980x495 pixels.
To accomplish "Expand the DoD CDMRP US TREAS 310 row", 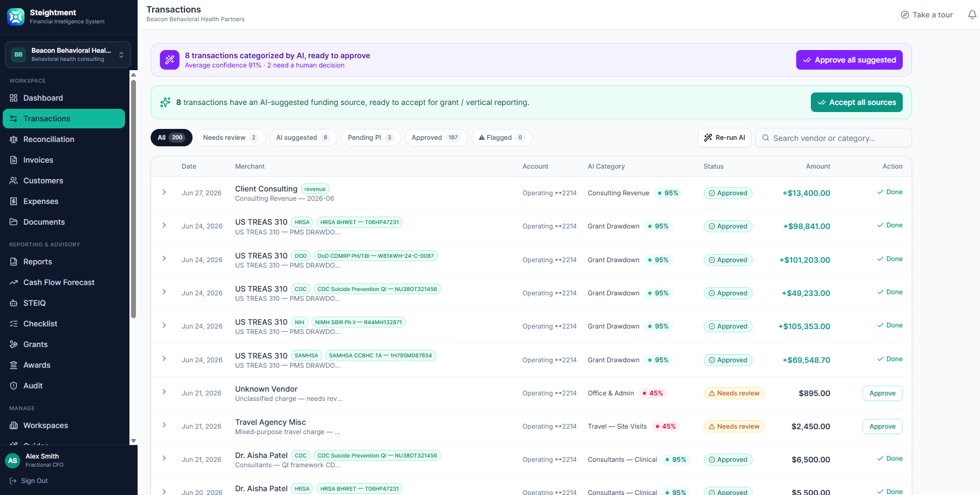I will click(x=164, y=259).
